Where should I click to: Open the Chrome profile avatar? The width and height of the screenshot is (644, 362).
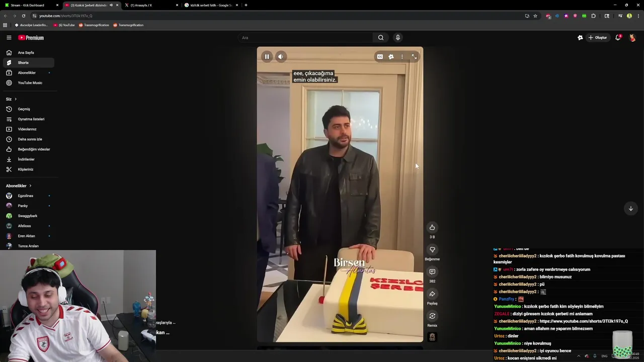coord(629,16)
